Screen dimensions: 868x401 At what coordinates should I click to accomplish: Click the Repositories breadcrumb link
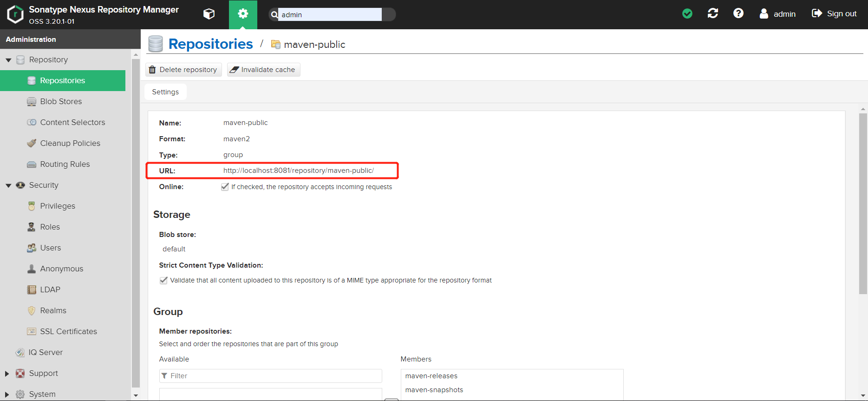[x=210, y=44]
